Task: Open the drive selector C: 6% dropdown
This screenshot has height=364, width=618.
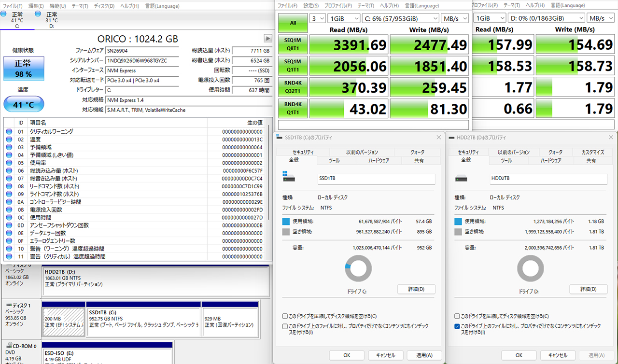Action: (400, 18)
